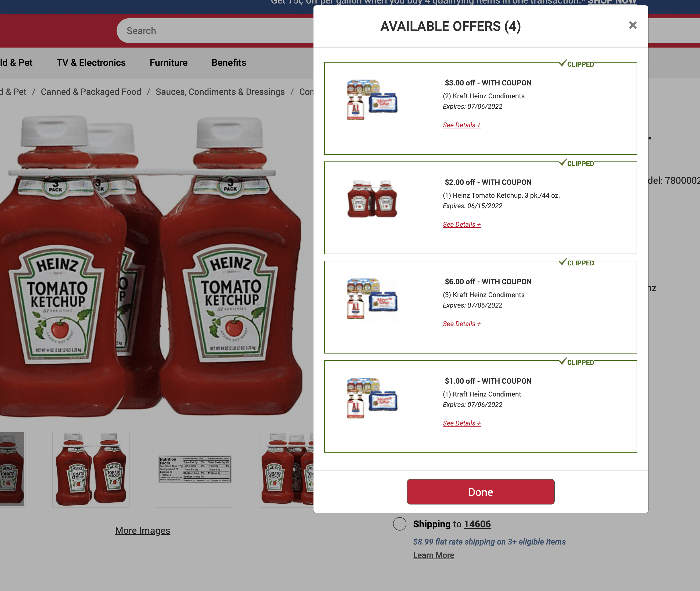
Task: Click '$3.00 off - WITH COUPON' heading
Action: pyautogui.click(x=488, y=83)
